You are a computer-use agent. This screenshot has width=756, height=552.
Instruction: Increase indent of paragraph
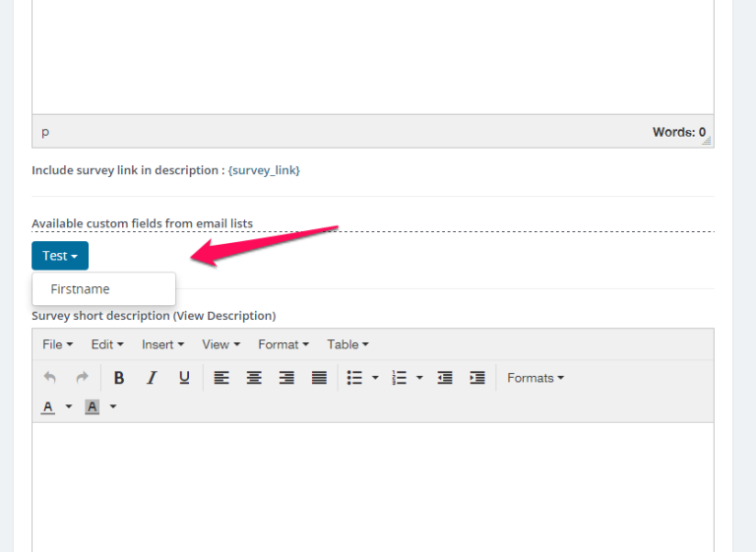pyautogui.click(x=477, y=378)
